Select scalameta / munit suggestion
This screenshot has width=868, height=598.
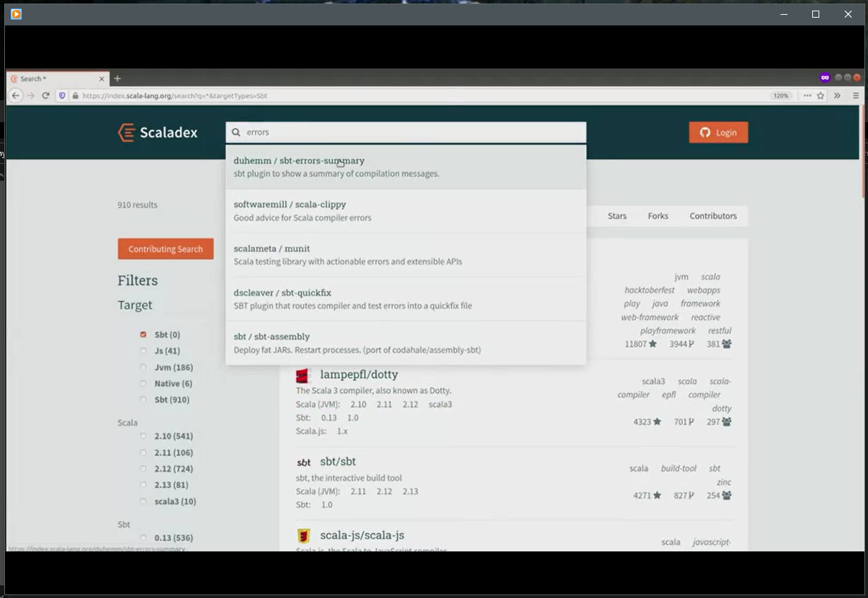coord(405,255)
